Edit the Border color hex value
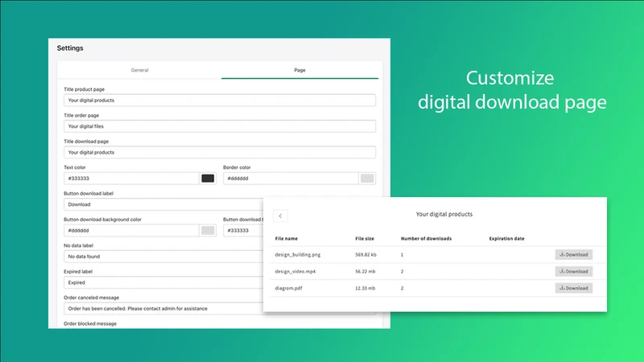The width and height of the screenshot is (644, 362). click(x=291, y=179)
